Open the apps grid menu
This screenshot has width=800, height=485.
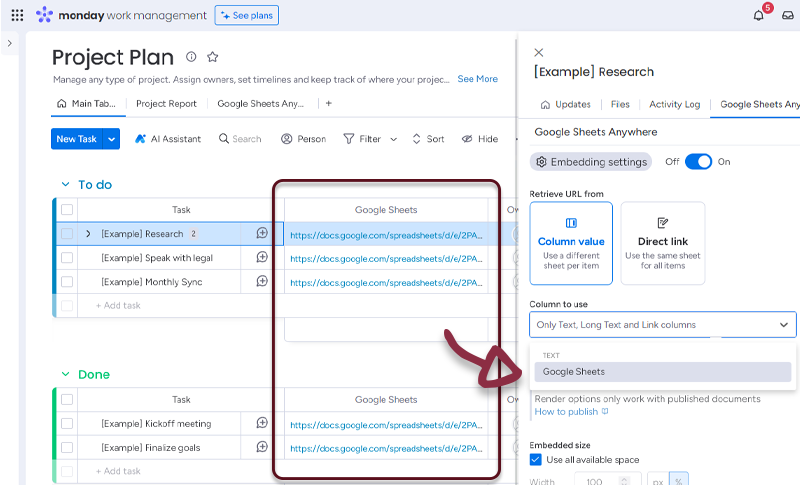[17, 15]
